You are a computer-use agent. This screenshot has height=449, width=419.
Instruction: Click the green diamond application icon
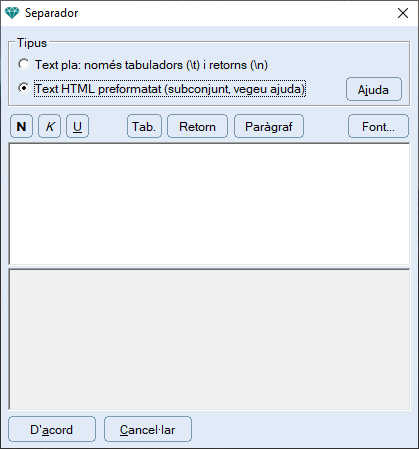(x=12, y=13)
